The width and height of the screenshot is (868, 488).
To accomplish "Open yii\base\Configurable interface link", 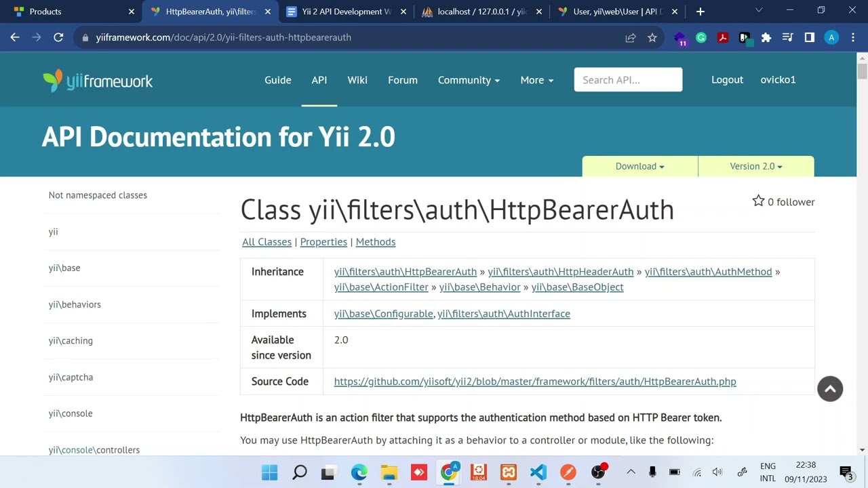I will 383,314.
